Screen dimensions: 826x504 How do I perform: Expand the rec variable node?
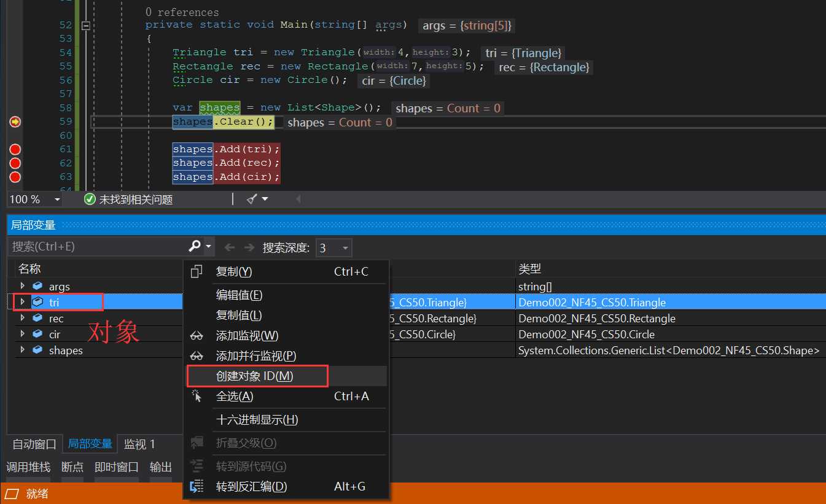click(23, 318)
